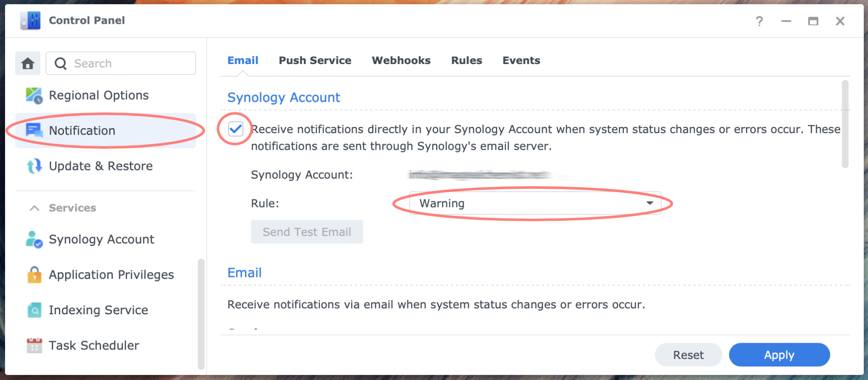Open the Indexing Service panel
Image resolution: width=868 pixels, height=380 pixels.
(x=98, y=310)
